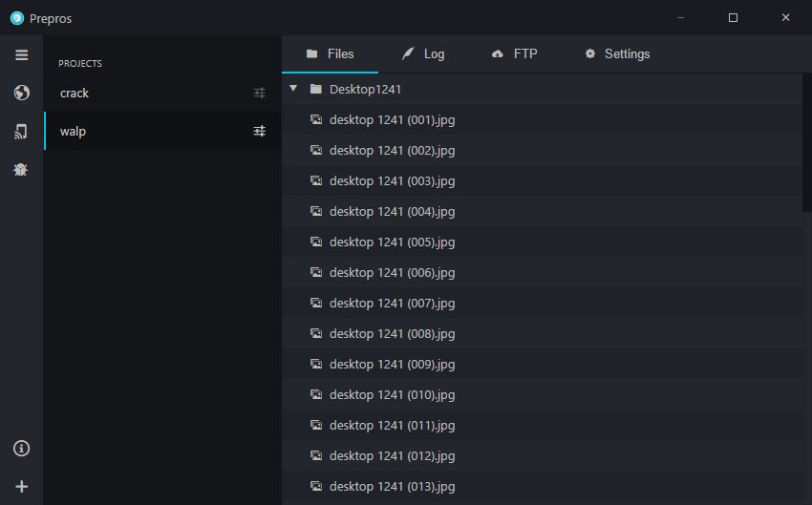Open the info icon in sidebar

(x=21, y=448)
